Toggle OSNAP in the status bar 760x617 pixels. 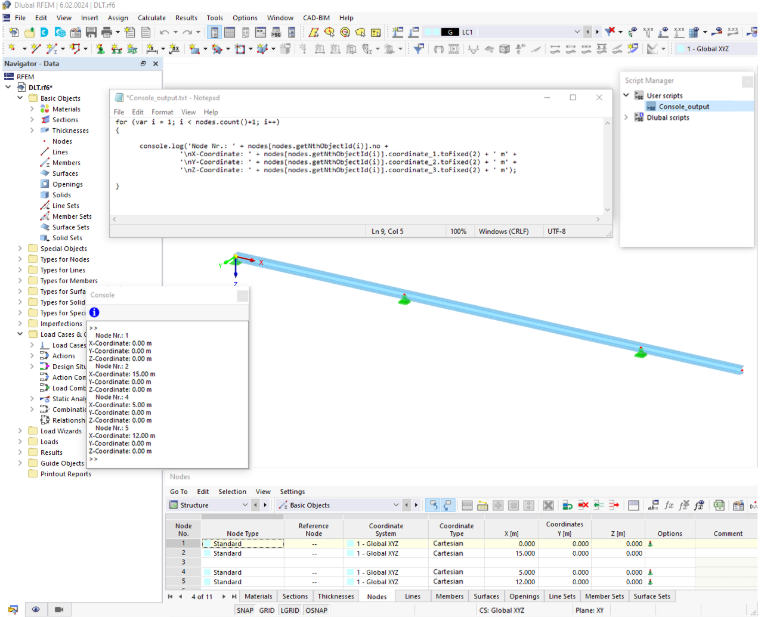pos(316,610)
